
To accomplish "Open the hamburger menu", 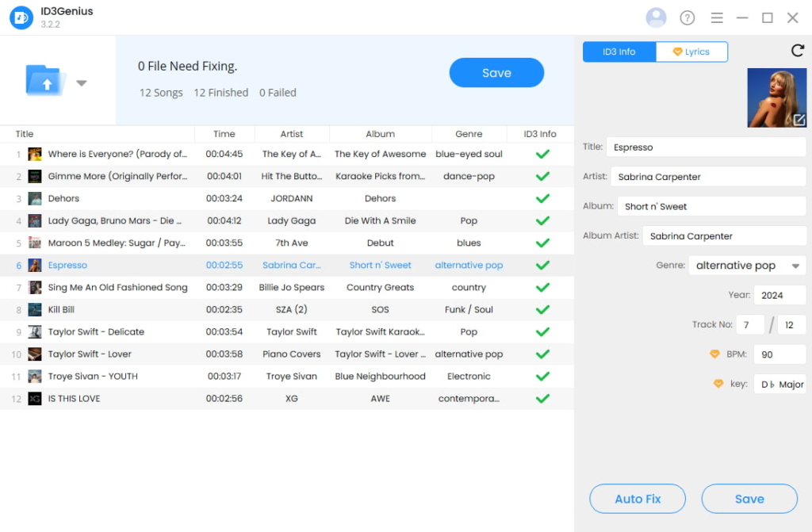I will coord(717,17).
